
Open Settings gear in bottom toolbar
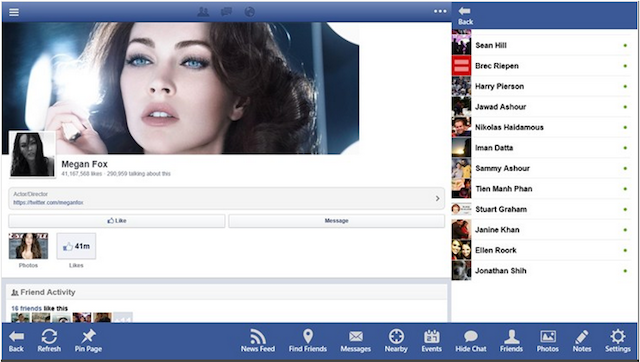click(x=618, y=342)
